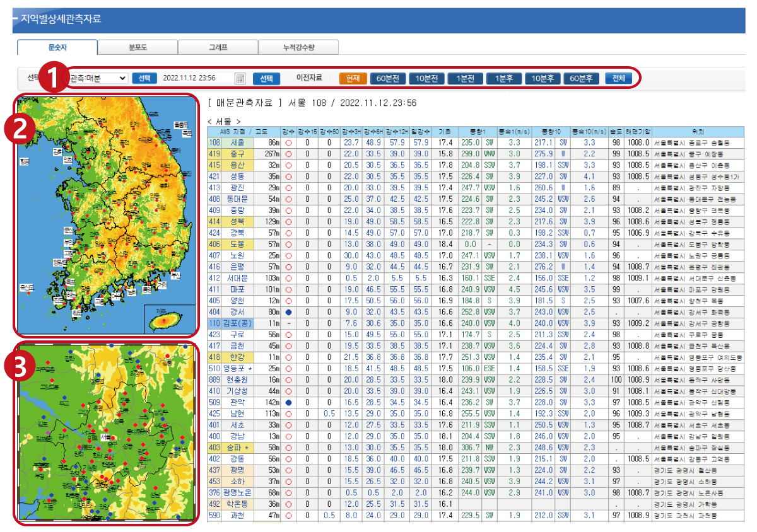
Task: Click the 관악 row's filled blue rain indicator
Action: [288, 402]
